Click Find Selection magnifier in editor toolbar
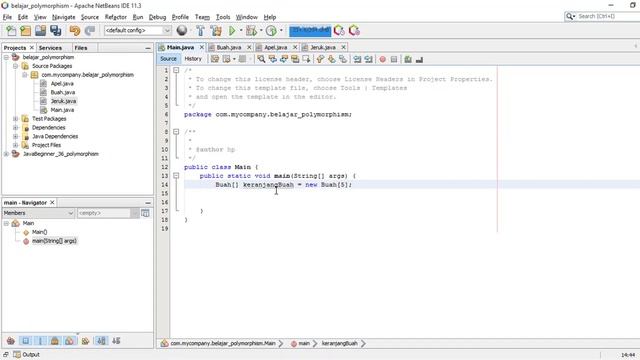The height and width of the screenshot is (360, 640). pos(261,60)
